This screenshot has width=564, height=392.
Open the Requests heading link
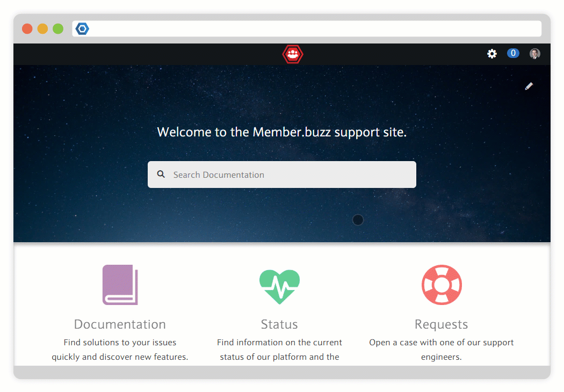click(442, 324)
